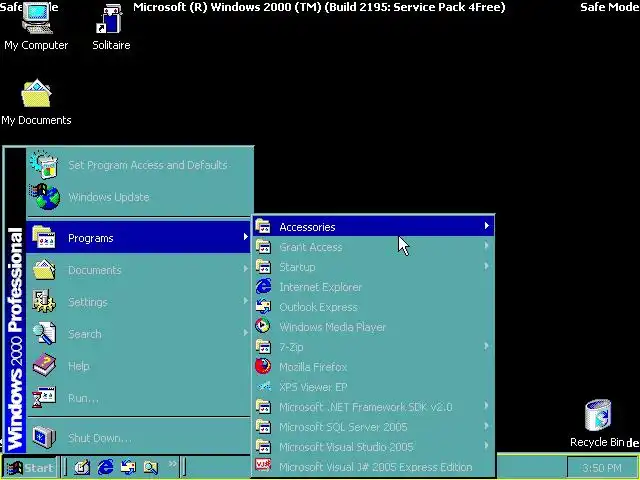The width and height of the screenshot is (640, 480).
Task: Click the "My Documents" desktop label
Action: coord(36,120)
